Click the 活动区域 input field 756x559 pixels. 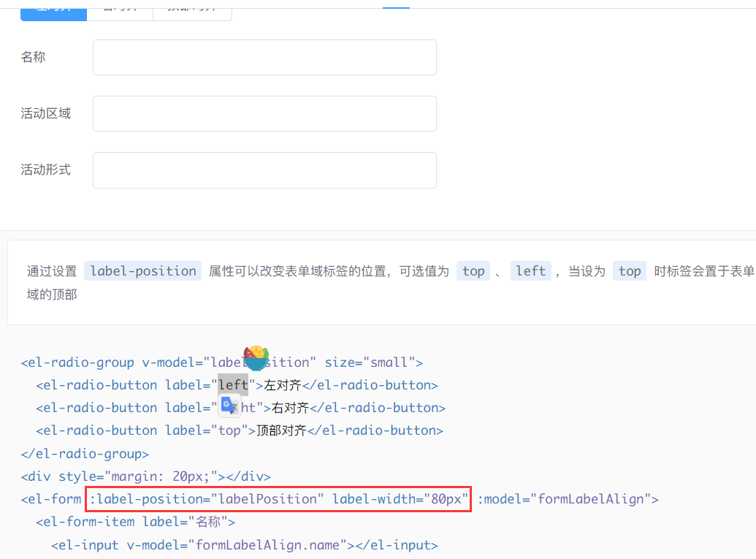click(264, 113)
